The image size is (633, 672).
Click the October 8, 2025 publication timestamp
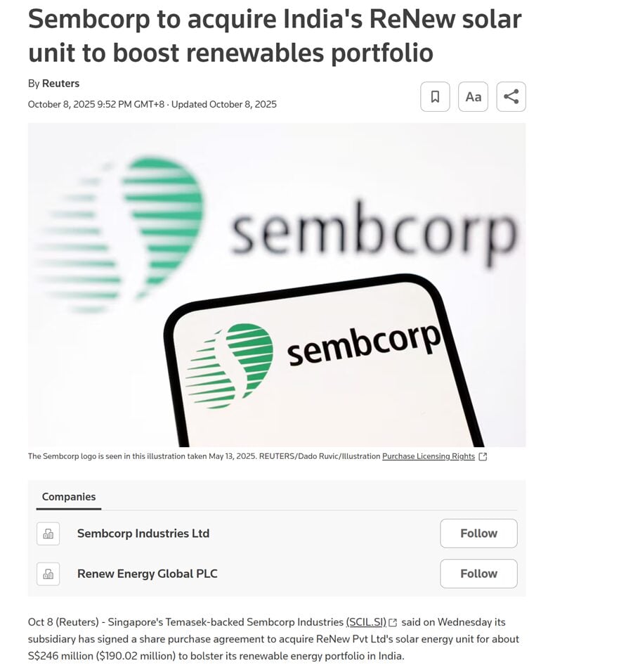pyautogui.click(x=96, y=105)
